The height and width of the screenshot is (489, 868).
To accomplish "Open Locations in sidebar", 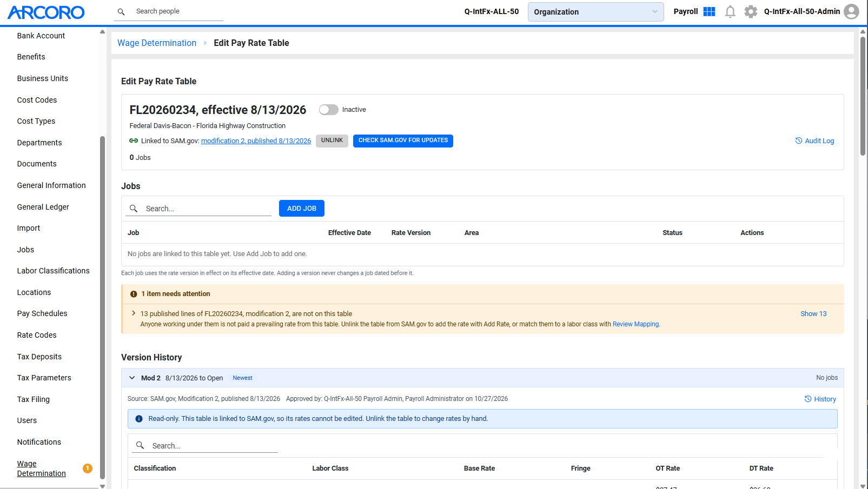I will click(34, 292).
